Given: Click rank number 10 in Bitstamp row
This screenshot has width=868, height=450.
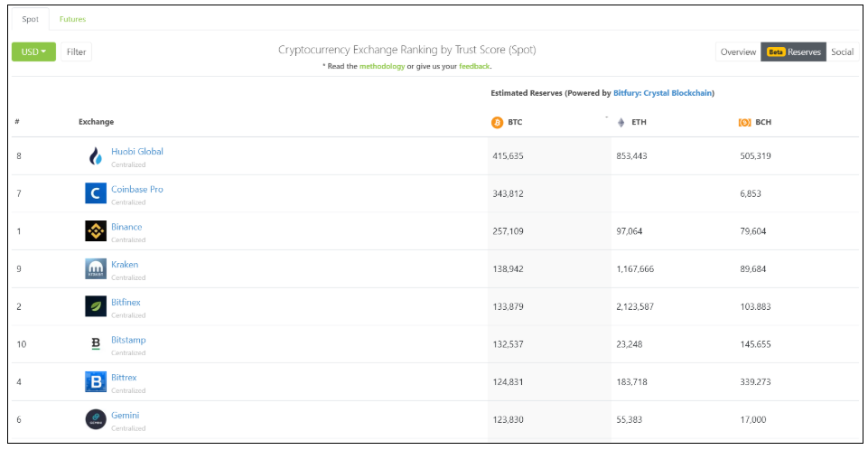Looking at the screenshot, I should (22, 344).
